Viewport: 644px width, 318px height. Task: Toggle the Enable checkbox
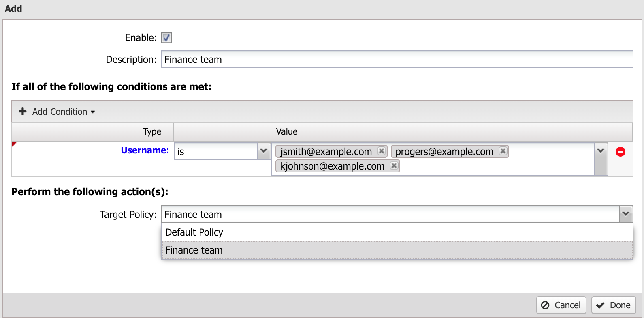(166, 38)
